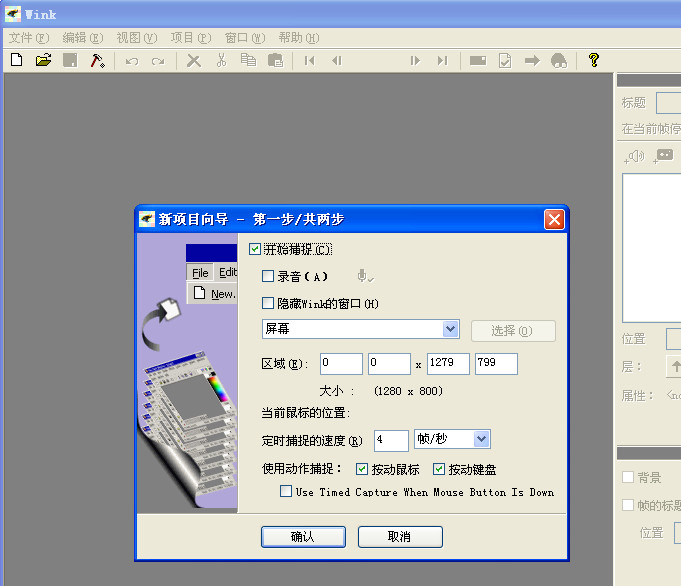Close the 新项目向导 dialog

[554, 219]
